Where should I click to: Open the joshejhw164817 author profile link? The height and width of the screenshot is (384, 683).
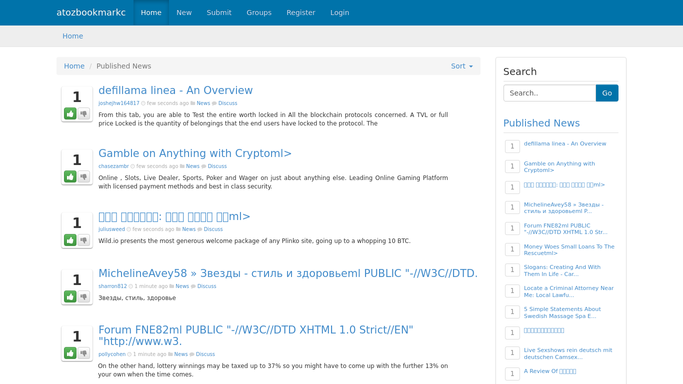tap(119, 103)
